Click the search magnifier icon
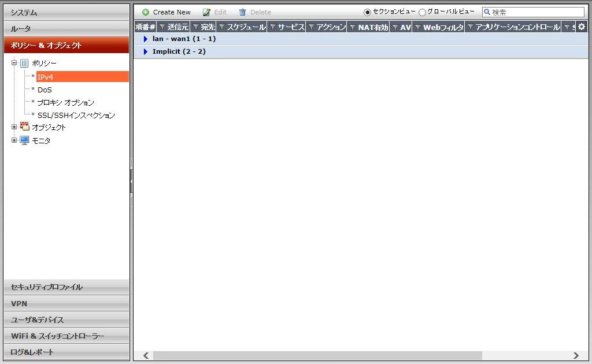Image resolution: width=592 pixels, height=364 pixels. (487, 12)
